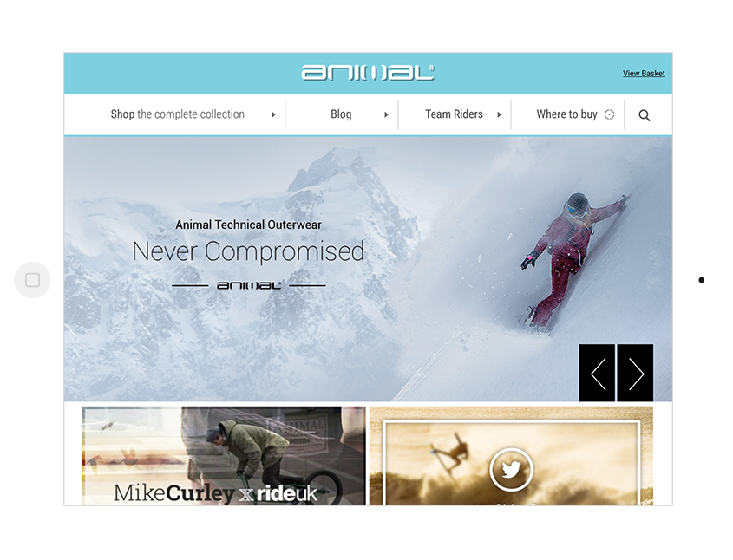Click the small Animal logo in hero banner
Screen dimensions: 733x560
pos(249,285)
